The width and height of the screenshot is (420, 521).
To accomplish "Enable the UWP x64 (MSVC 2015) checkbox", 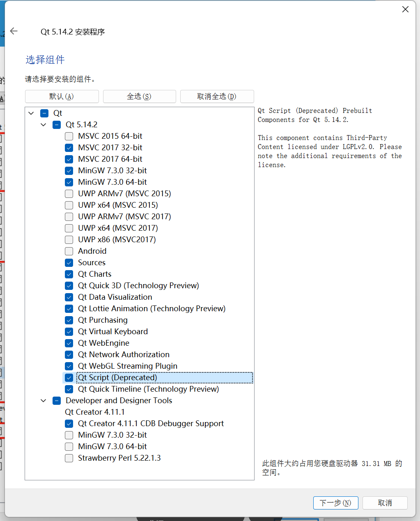I will tap(69, 205).
